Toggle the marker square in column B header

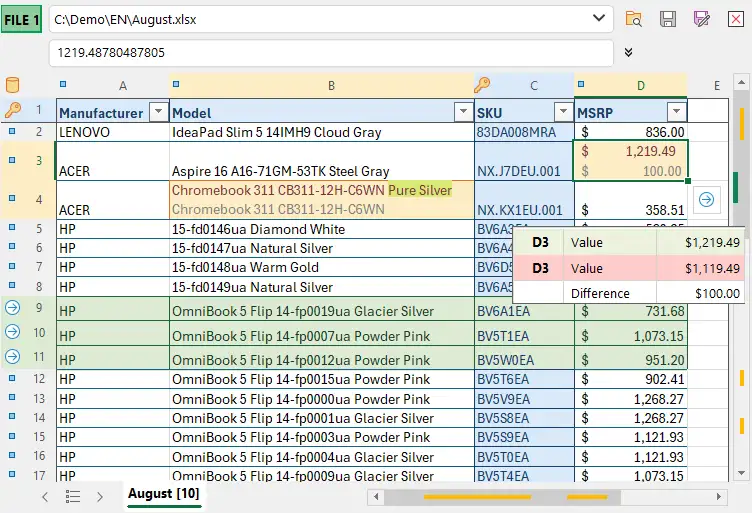(176, 84)
